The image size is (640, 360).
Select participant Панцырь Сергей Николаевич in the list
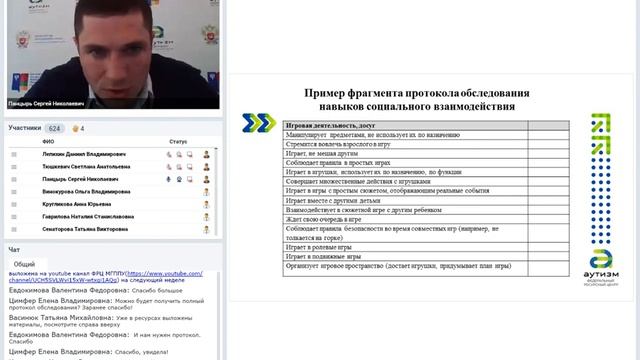[x=80, y=179]
